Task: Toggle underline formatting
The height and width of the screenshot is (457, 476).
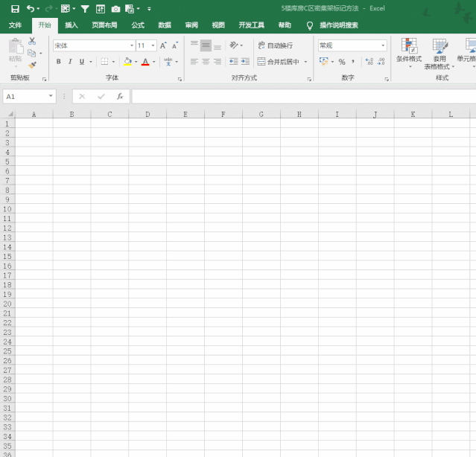Action: (82, 62)
